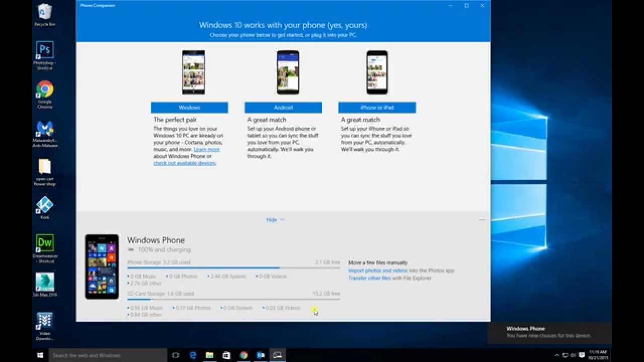644x362 pixels.
Task: Click the Windows Phone device heading
Action: (x=156, y=240)
